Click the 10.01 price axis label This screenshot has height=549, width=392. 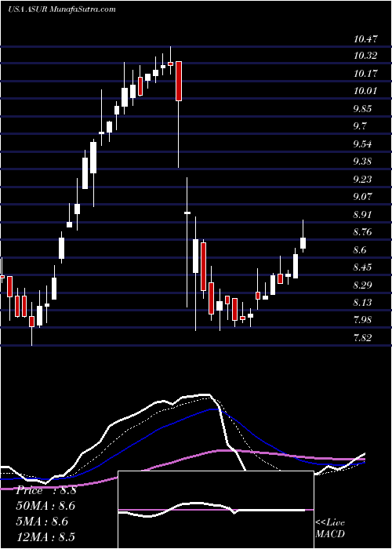pyautogui.click(x=365, y=92)
